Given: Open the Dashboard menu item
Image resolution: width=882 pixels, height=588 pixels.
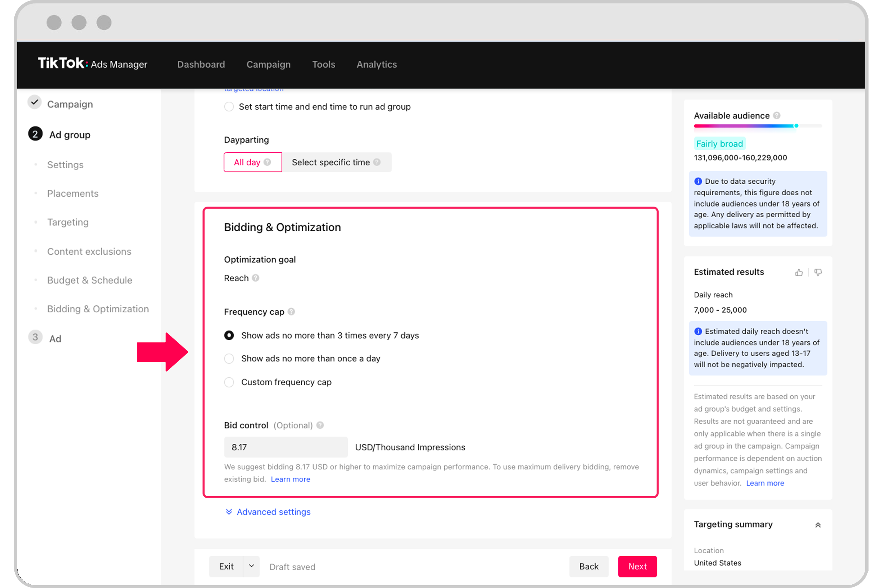Looking at the screenshot, I should pos(201,64).
